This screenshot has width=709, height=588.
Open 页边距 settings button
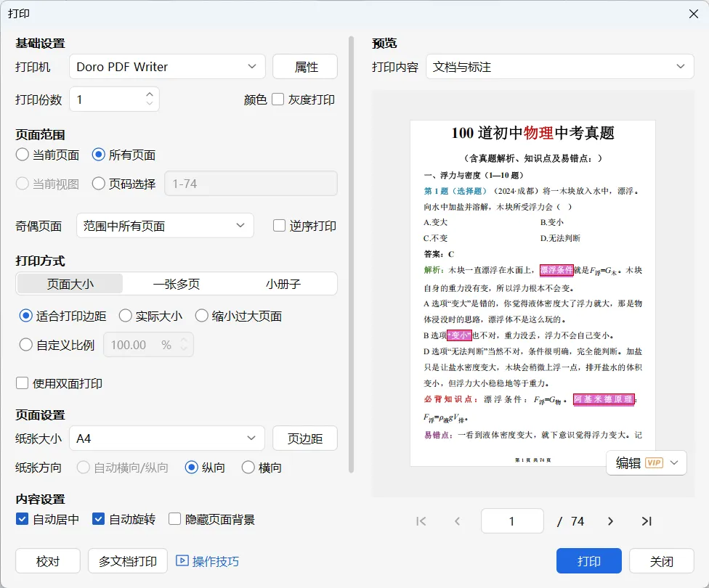[x=305, y=438]
